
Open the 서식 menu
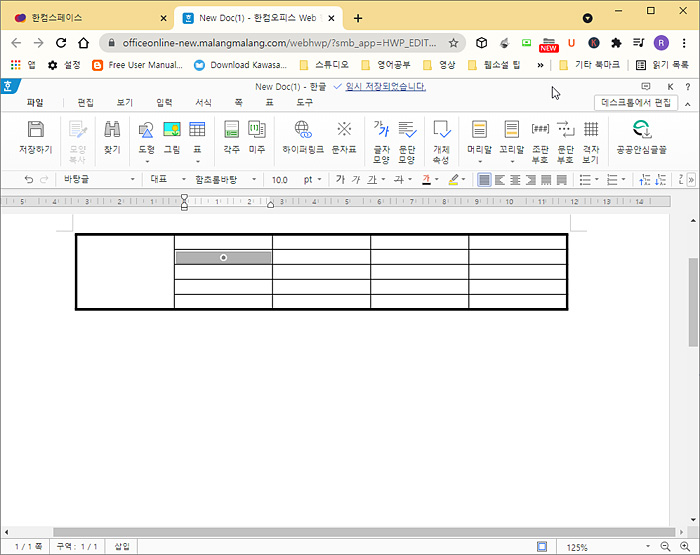point(203,103)
